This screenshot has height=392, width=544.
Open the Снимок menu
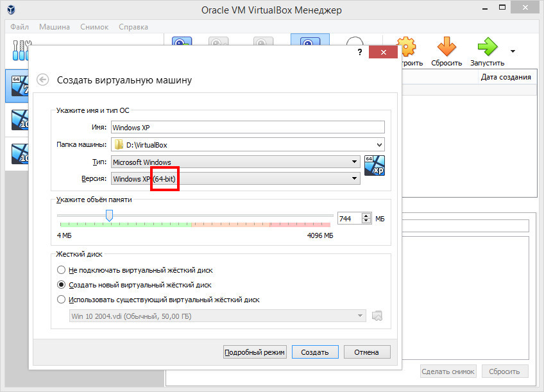(x=94, y=27)
